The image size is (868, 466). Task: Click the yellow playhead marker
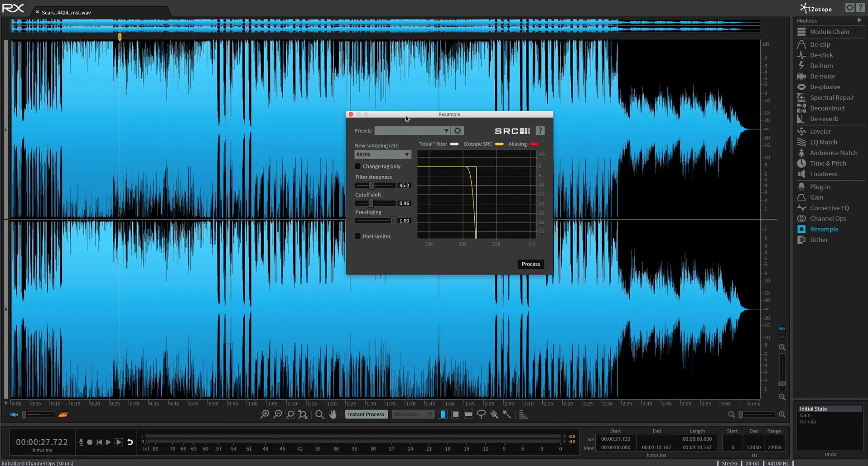[120, 37]
